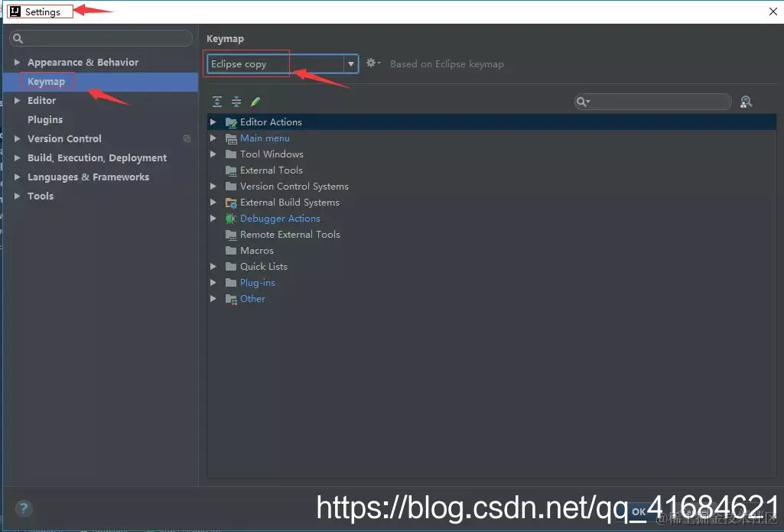Select the Macros row
Viewport: 784px width, 532px height.
pyautogui.click(x=492, y=250)
